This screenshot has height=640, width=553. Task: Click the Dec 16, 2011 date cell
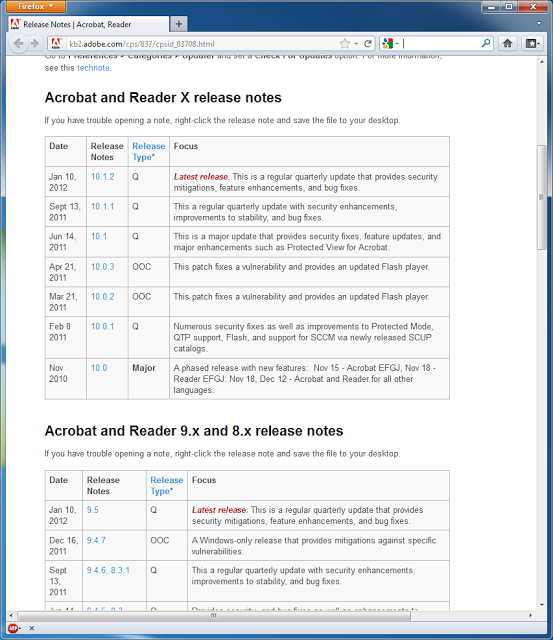(x=63, y=546)
